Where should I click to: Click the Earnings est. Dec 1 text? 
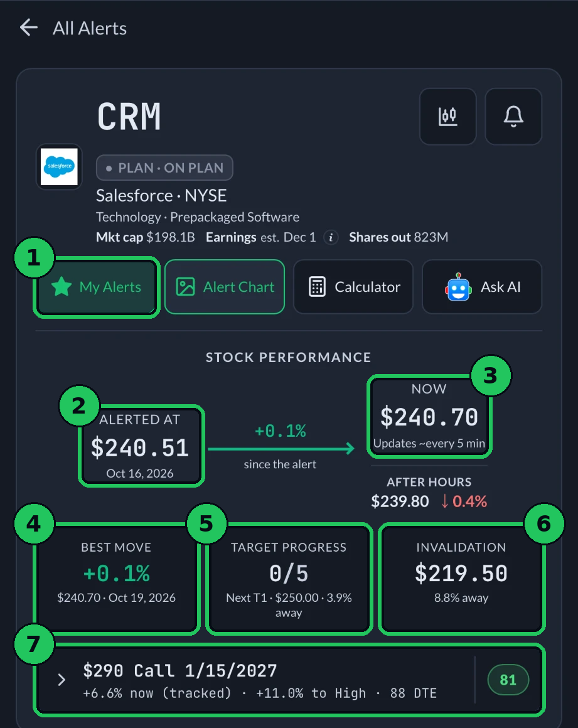261,237
